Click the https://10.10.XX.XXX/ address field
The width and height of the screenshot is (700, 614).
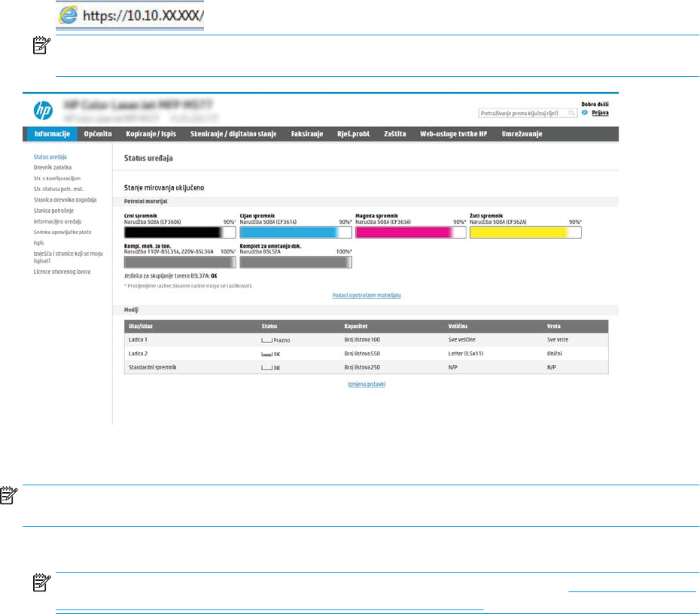[130, 16]
